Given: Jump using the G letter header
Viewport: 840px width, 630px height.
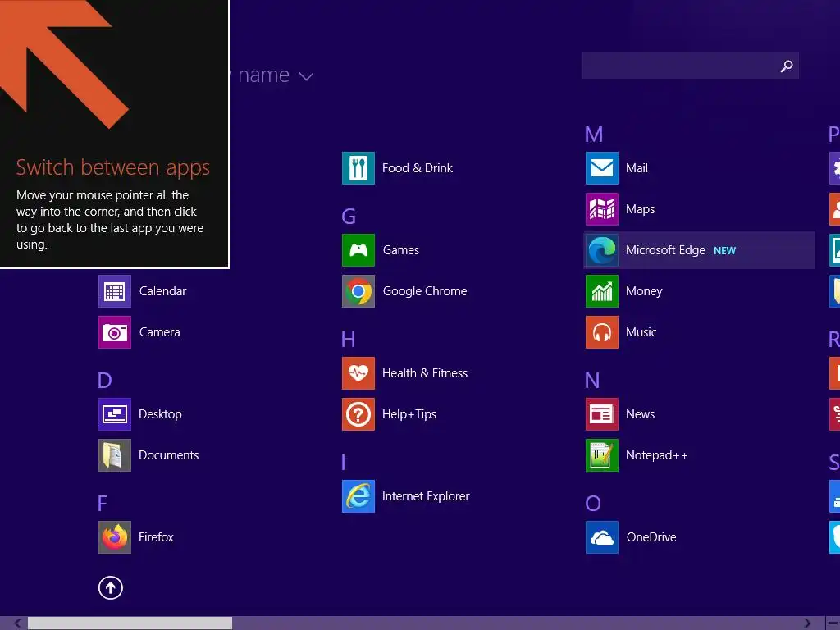Looking at the screenshot, I should point(349,217).
